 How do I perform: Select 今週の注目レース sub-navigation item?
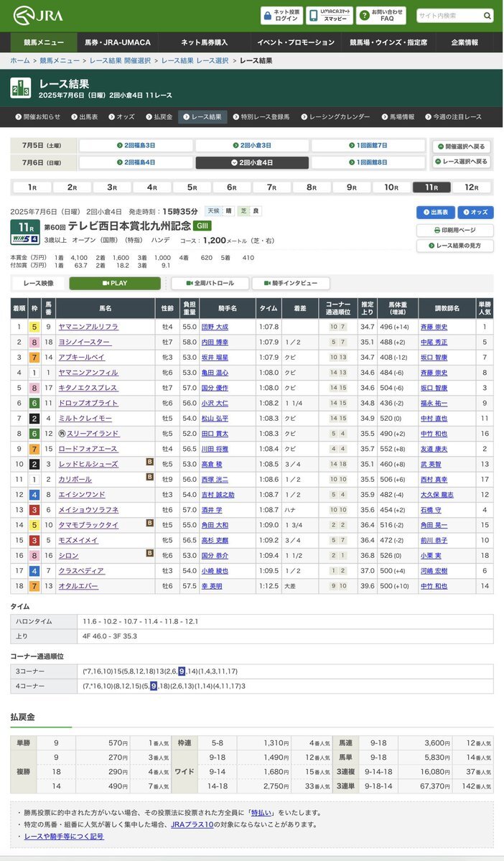pyautogui.click(x=453, y=117)
